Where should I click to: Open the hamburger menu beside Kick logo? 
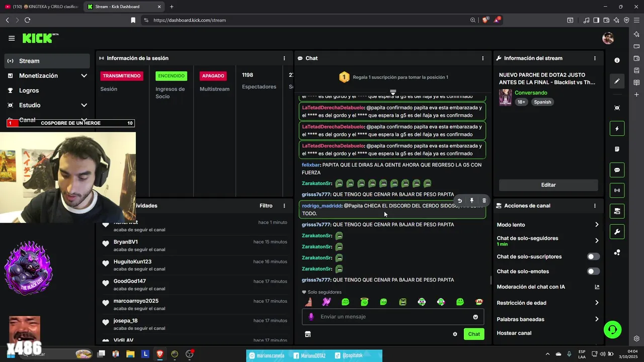coord(12,38)
